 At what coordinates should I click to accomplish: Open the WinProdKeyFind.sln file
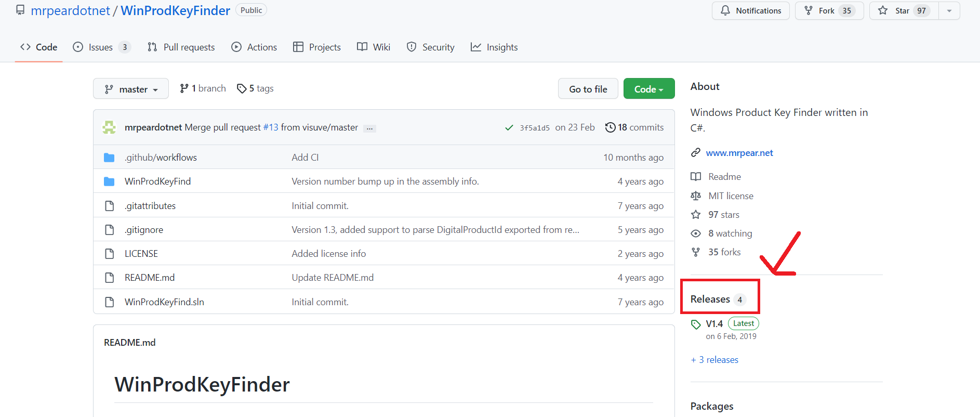tap(164, 302)
